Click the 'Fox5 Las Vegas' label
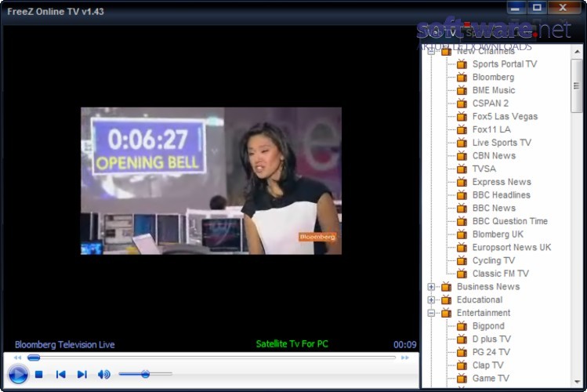This screenshot has height=392, width=587. tap(505, 117)
